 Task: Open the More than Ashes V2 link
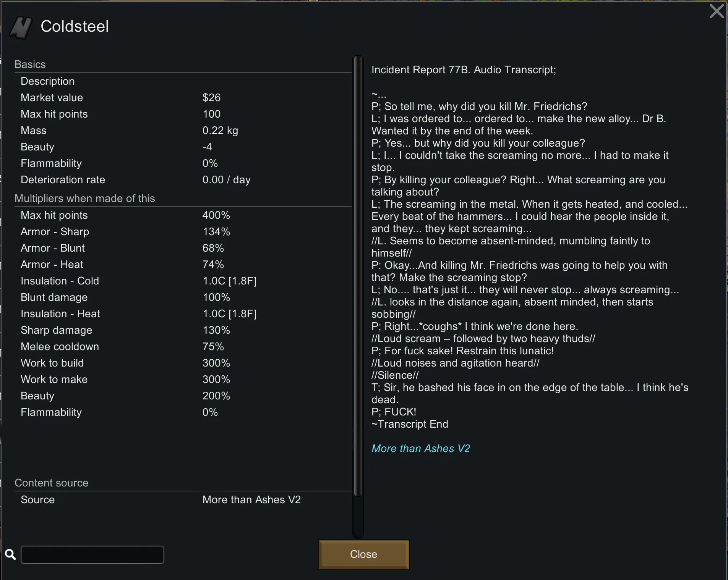[x=420, y=448]
